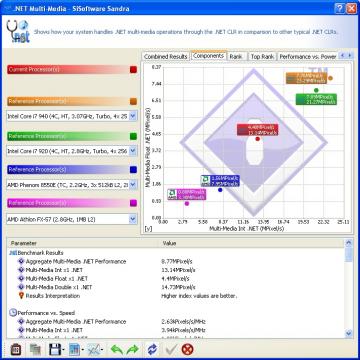Click the bar chart options icon
This screenshot has height=360, width=360.
74,349
